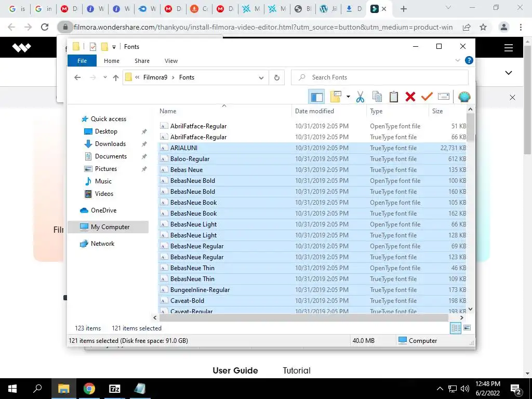Open Music in the navigation pane

coord(103,181)
